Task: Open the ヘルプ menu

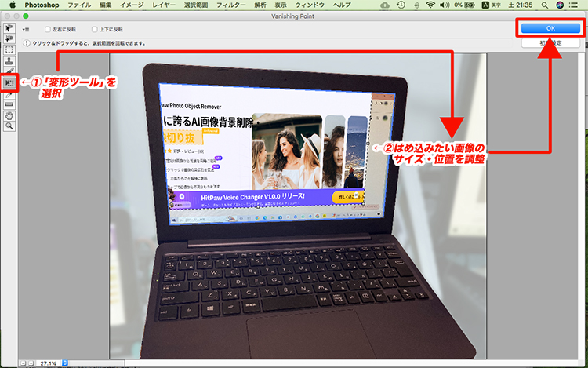Action: pyautogui.click(x=342, y=5)
